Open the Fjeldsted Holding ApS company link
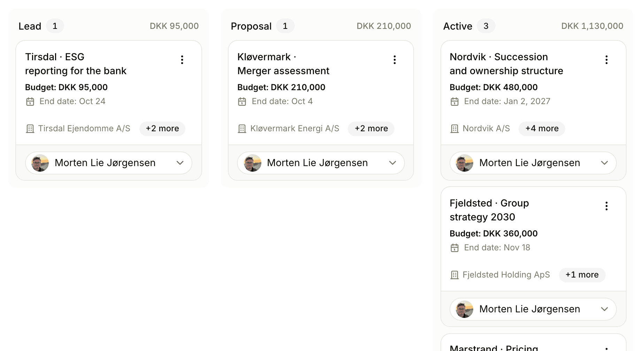 pos(506,275)
